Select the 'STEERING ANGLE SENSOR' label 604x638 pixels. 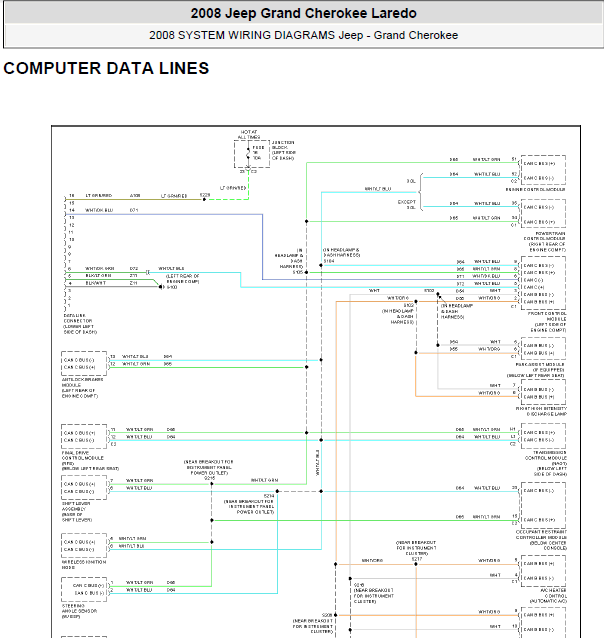(x=79, y=608)
